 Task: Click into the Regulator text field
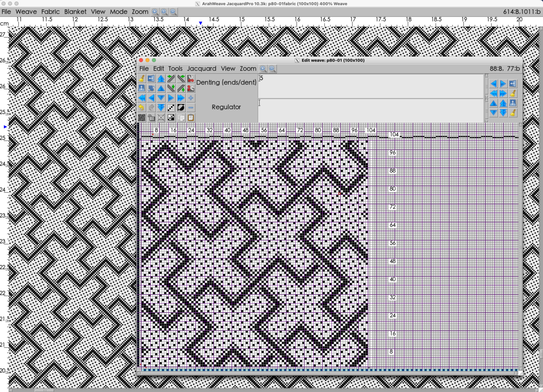(370, 110)
